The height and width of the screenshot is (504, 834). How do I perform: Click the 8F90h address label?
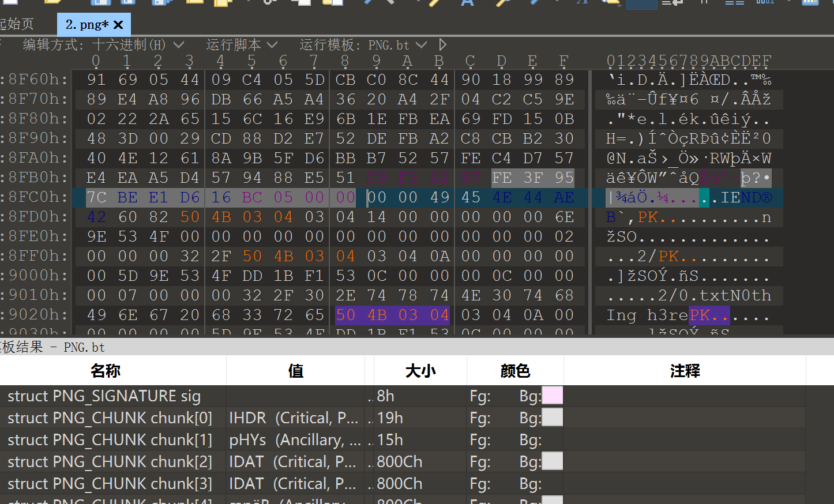38,138
